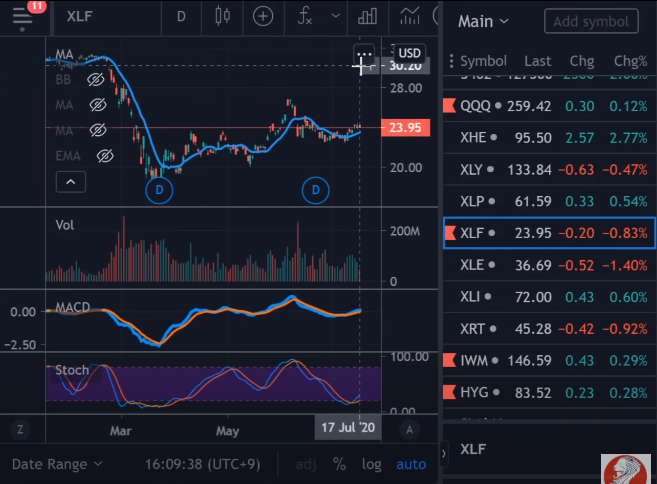Click the first MA indicator label

click(x=64, y=54)
